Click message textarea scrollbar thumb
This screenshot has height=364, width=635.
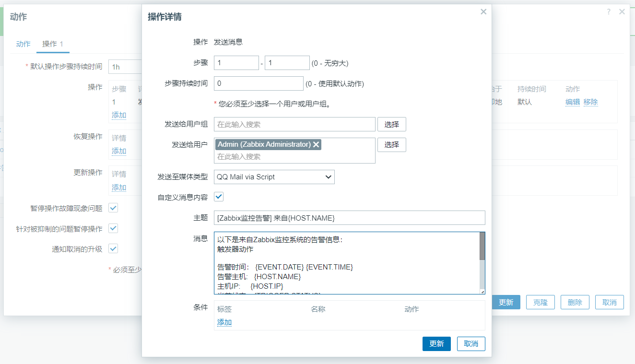[482, 246]
